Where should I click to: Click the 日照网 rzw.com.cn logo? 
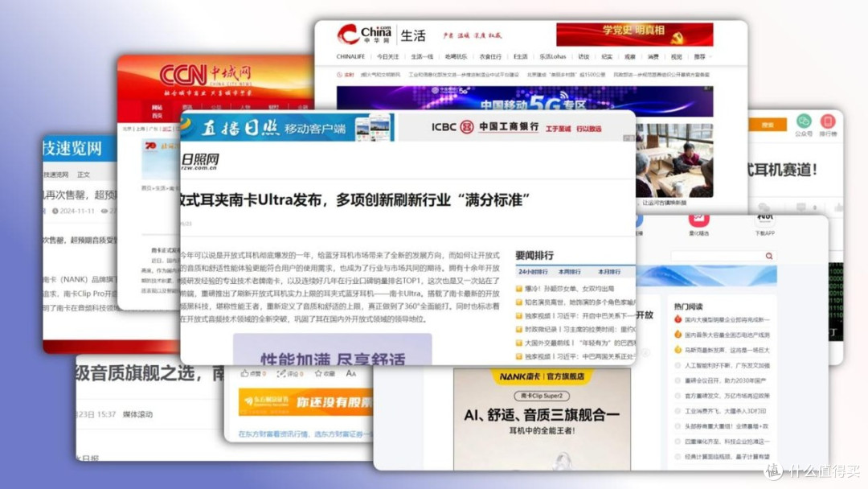tap(200, 161)
